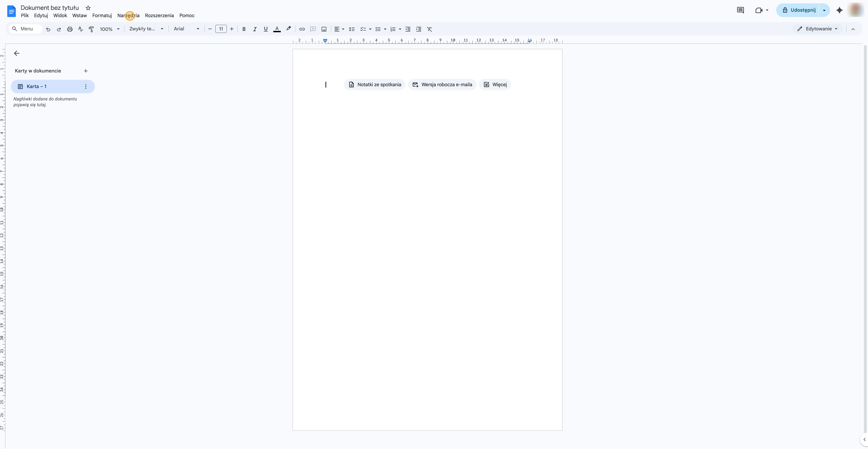
Task: Activate the paint format roller icon
Action: pyautogui.click(x=91, y=29)
